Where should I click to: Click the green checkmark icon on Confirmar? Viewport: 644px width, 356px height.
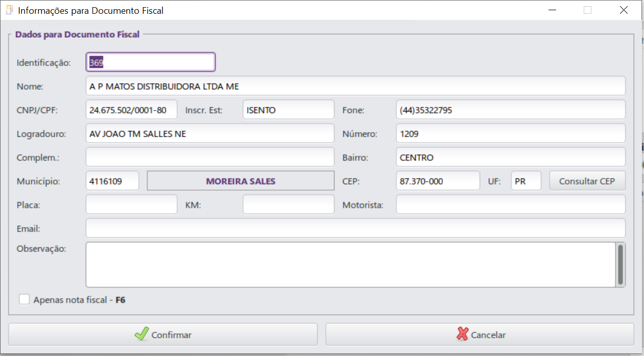coord(141,334)
